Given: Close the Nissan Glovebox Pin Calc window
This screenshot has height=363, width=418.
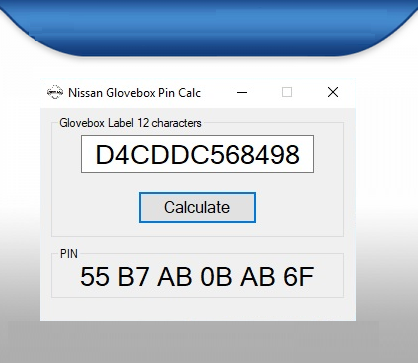Looking at the screenshot, I should pos(333,92).
